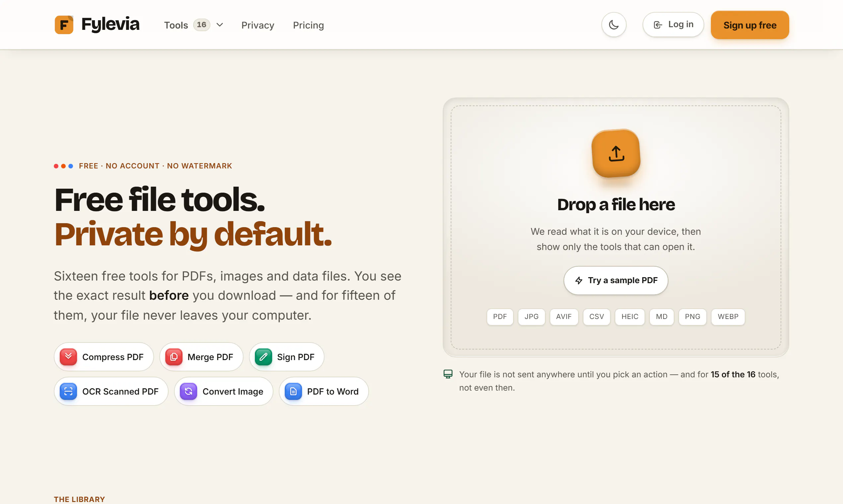Click the blue OCR scan icon
This screenshot has height=504, width=843.
68,391
